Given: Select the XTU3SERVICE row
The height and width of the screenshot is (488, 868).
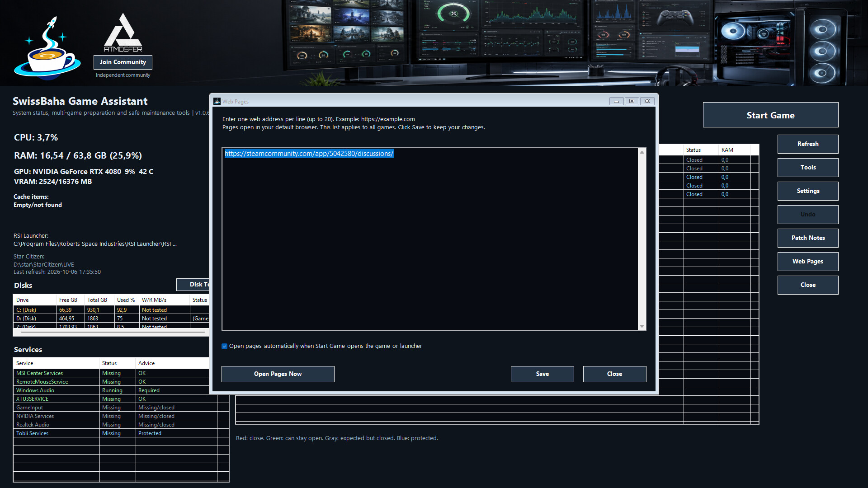Looking at the screenshot, I should click(121, 399).
